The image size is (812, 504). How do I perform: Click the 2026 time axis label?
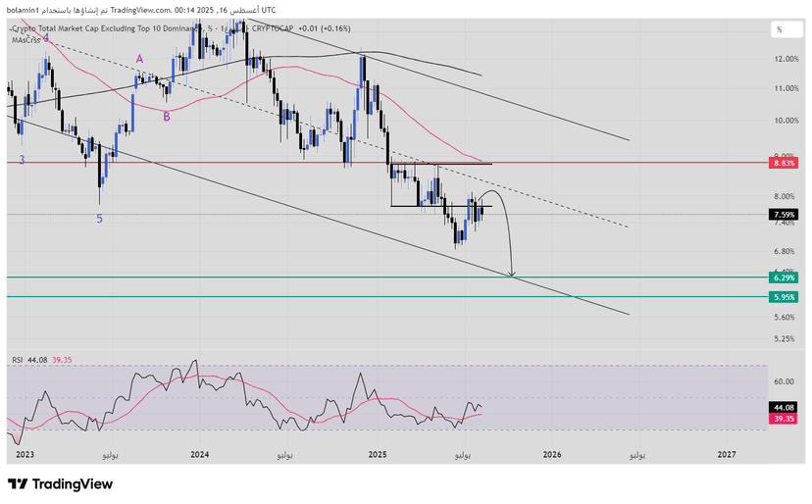coord(552,455)
